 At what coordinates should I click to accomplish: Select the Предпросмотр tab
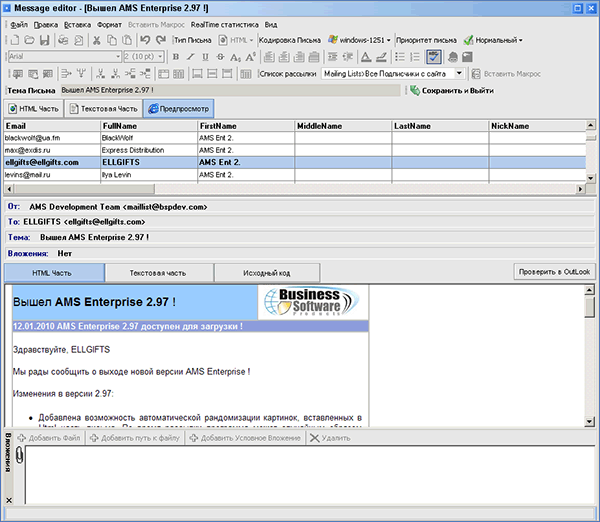click(179, 109)
